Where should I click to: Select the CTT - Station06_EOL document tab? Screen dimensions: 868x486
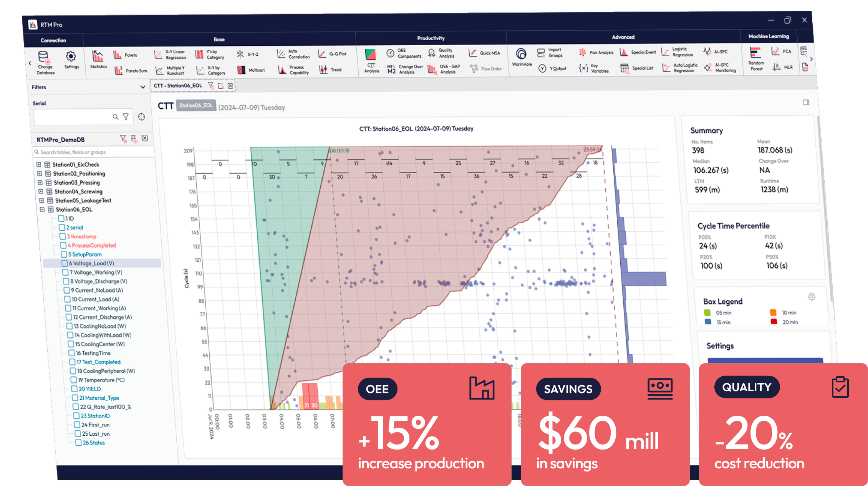pos(178,86)
